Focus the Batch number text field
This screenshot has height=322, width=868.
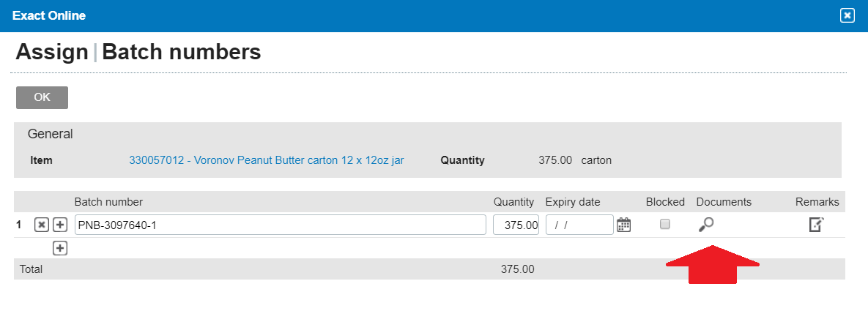click(x=280, y=225)
